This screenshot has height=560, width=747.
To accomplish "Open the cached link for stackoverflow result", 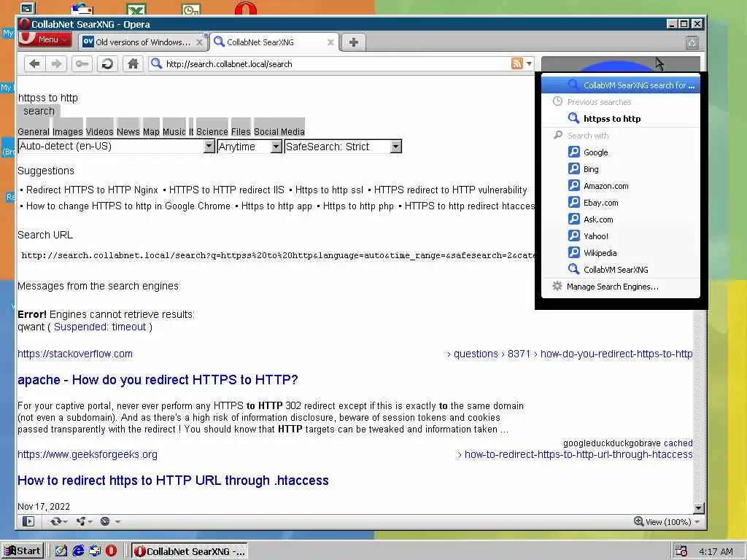I will pos(678,443).
